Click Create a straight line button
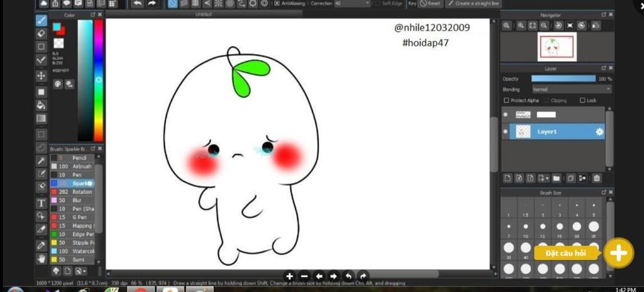Viewport: 644px width, 292px height. pos(473,3)
